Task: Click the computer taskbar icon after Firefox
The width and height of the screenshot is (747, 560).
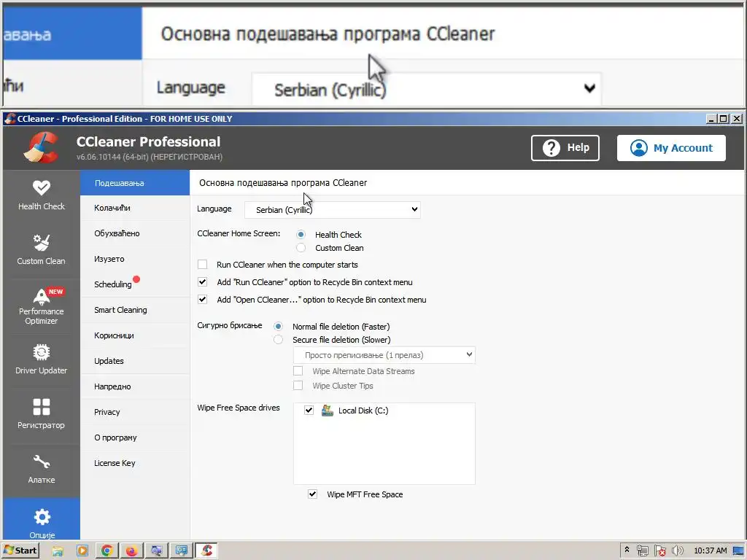Action: (x=156, y=551)
